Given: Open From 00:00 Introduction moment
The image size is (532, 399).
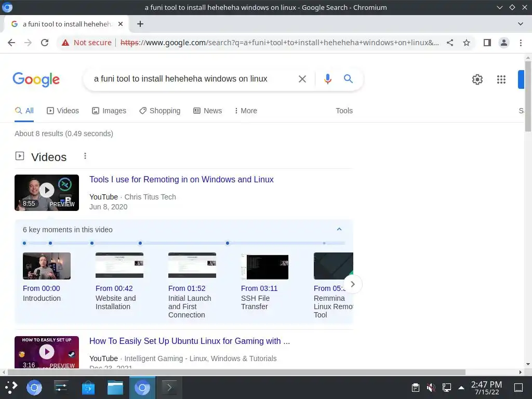Looking at the screenshot, I should point(42,293).
